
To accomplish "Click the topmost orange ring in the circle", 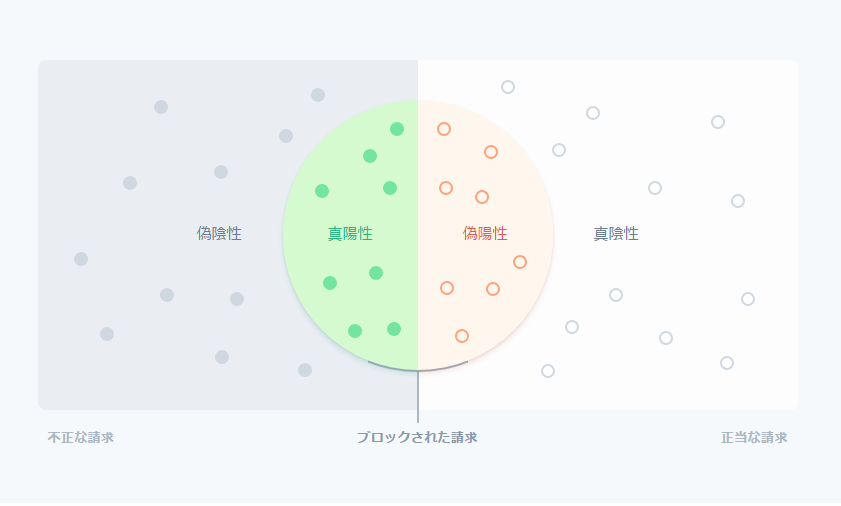I will [444, 129].
